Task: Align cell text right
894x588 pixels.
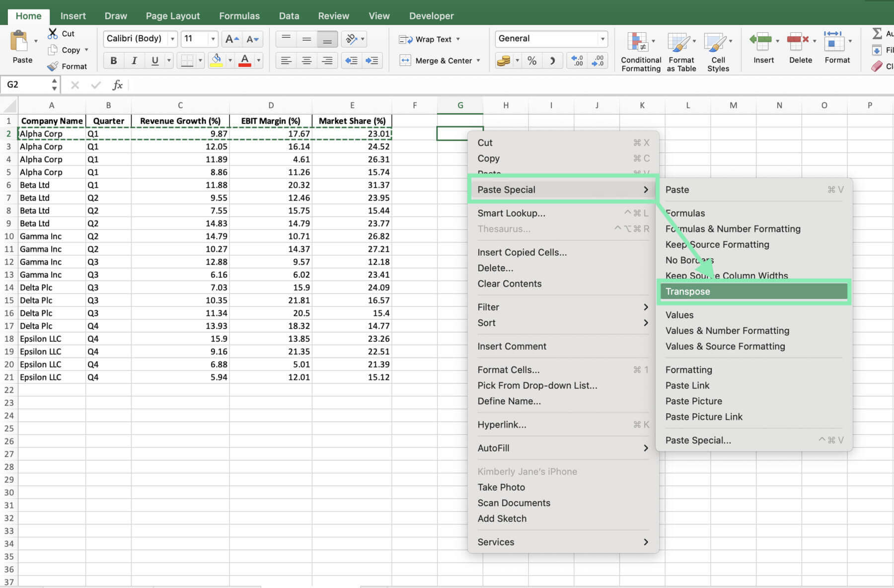Action: [x=327, y=61]
